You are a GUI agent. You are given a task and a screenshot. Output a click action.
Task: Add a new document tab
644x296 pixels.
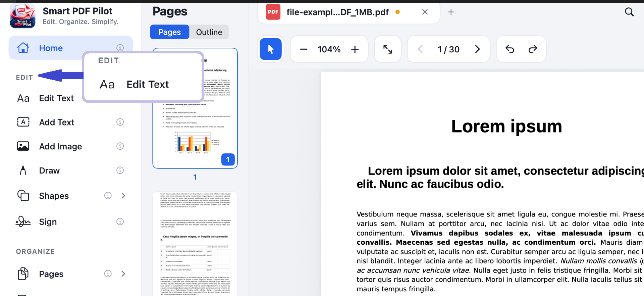click(x=451, y=12)
